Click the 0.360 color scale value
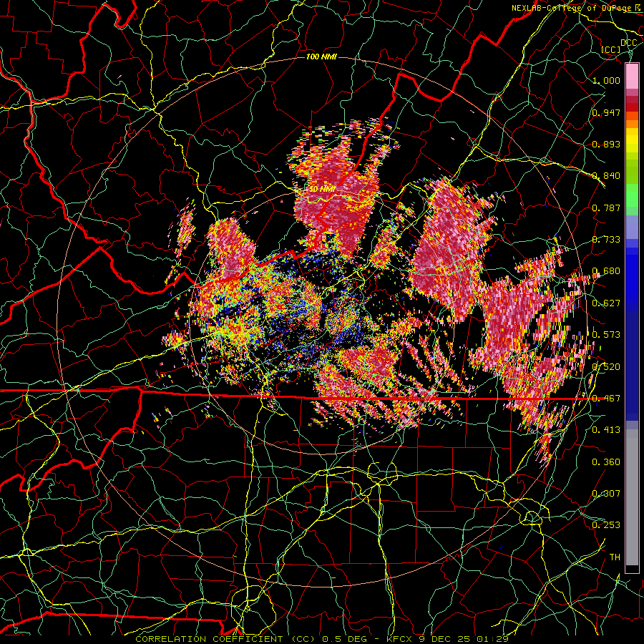The width and height of the screenshot is (644, 644). click(606, 462)
